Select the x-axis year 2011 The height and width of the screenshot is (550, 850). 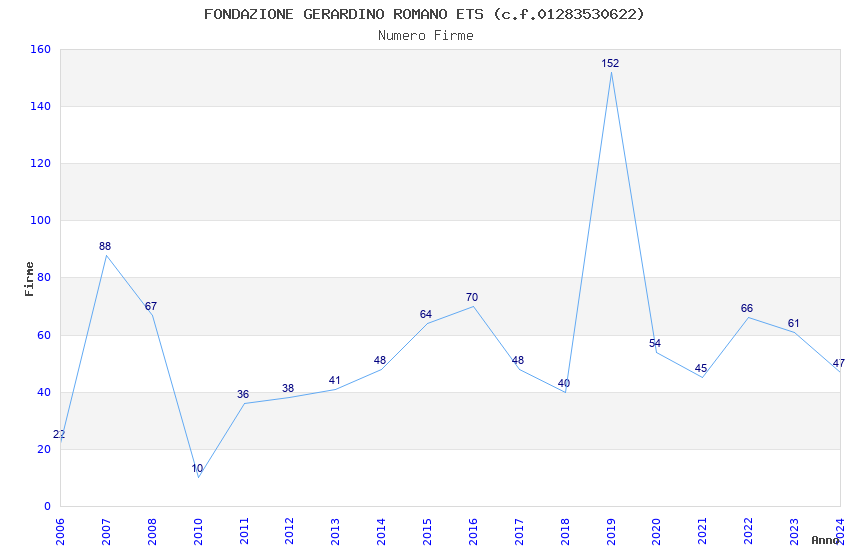click(243, 531)
